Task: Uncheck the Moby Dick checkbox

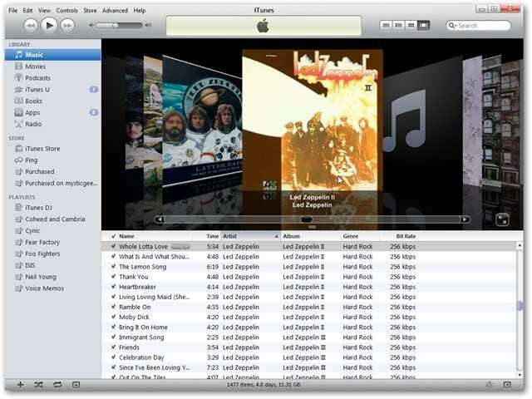Action: tap(113, 317)
